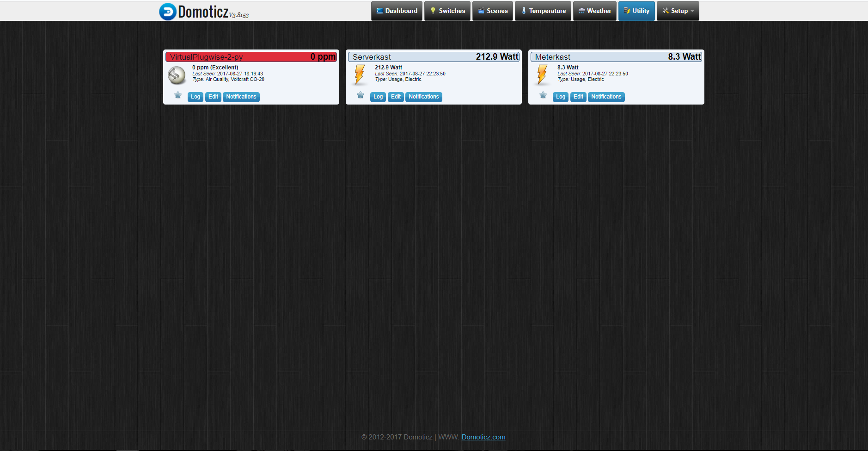The height and width of the screenshot is (451, 868).
Task: Open the Scenes tab
Action: 493,11
